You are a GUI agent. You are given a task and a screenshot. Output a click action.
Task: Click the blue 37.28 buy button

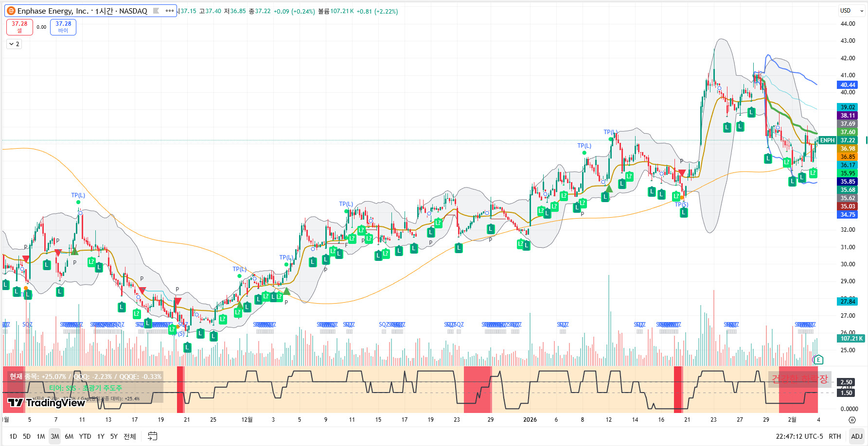(x=63, y=27)
